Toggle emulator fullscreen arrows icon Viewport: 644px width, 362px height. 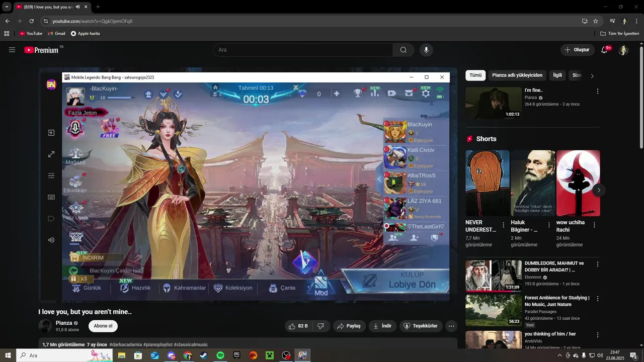[x=51, y=154]
